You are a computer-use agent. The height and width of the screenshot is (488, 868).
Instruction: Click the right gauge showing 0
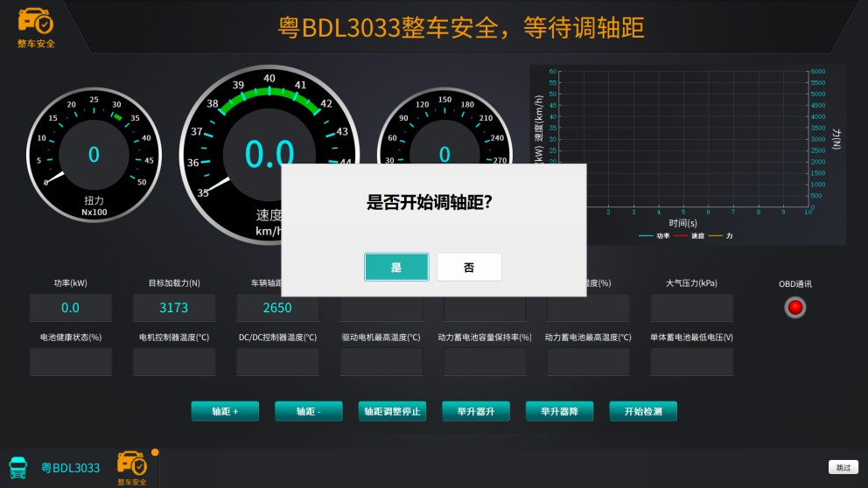click(x=444, y=126)
